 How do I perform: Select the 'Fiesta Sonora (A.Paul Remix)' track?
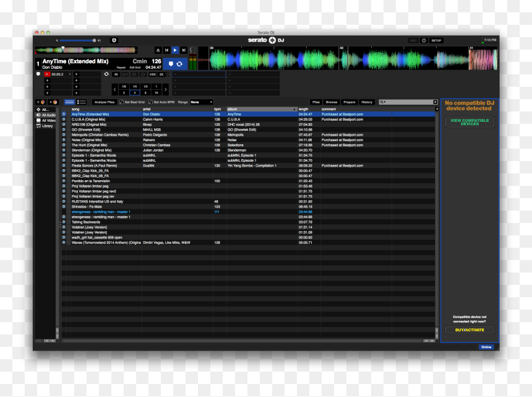tap(248, 165)
